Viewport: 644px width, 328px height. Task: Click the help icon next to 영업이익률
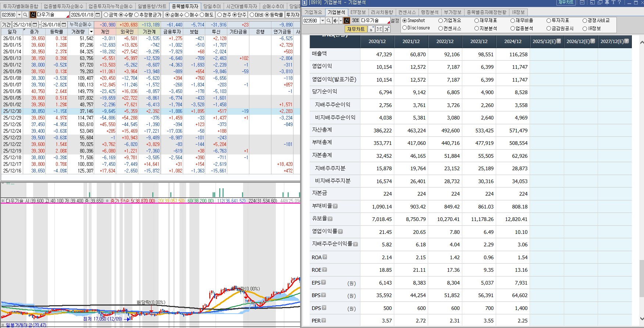click(x=340, y=232)
